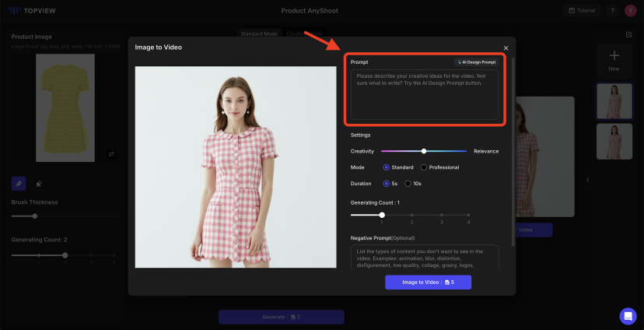This screenshot has height=330, width=644.
Task: Open the user avatar Y menu
Action: point(631,11)
